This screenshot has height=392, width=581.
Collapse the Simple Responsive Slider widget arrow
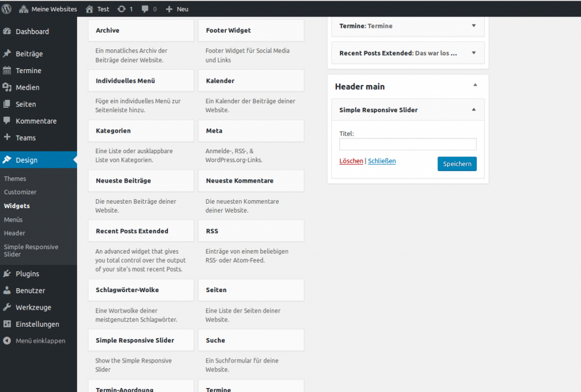(474, 109)
